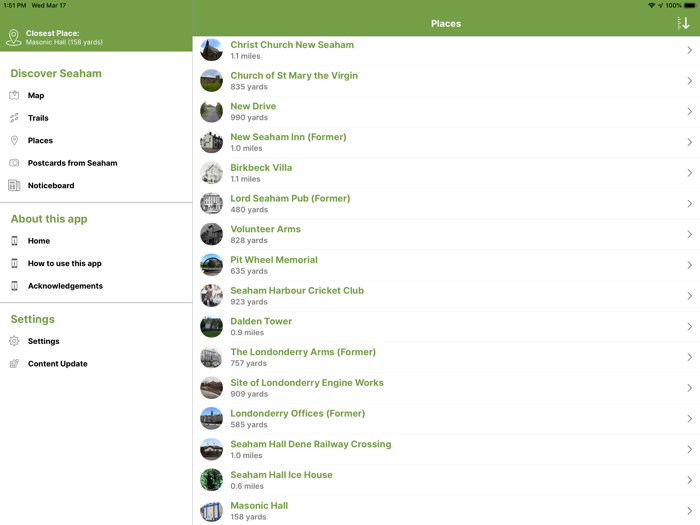
Task: Click the Map icon in sidebar
Action: (14, 95)
